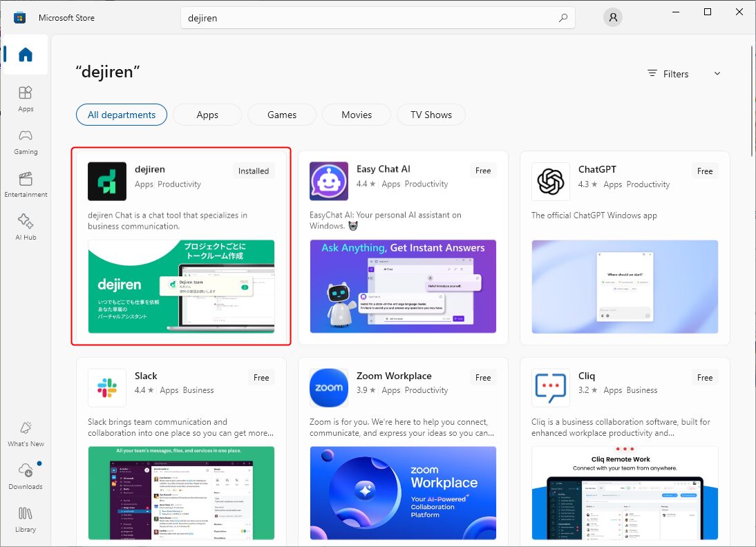Click the Microsoft Store logo icon
Image resolution: width=756 pixels, height=547 pixels.
click(20, 18)
